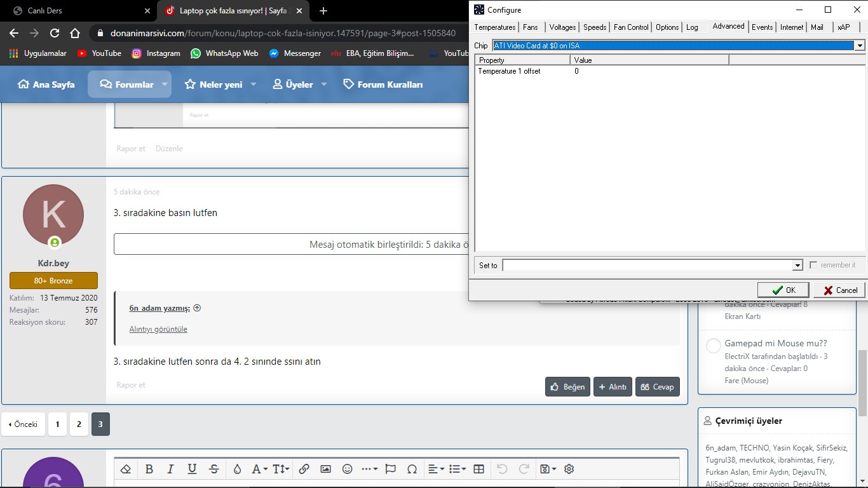This screenshot has width=868, height=488.
Task: Open the YouTube bookmark
Action: (x=99, y=53)
